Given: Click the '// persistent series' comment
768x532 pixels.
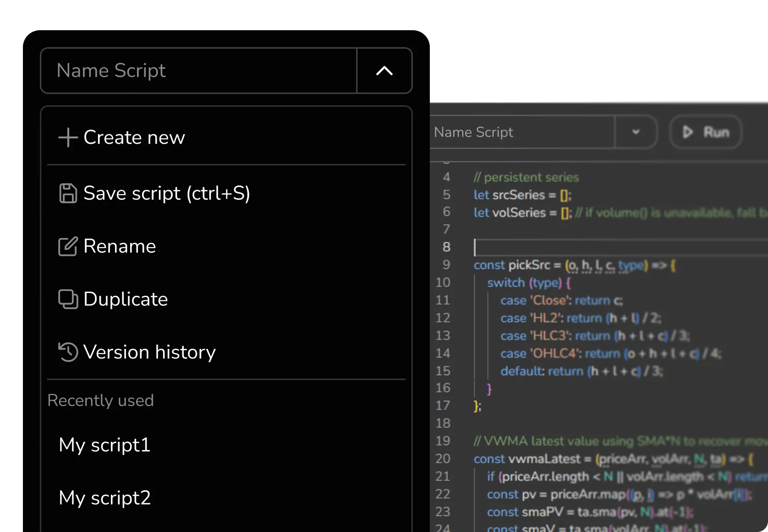Looking at the screenshot, I should pos(526,177).
